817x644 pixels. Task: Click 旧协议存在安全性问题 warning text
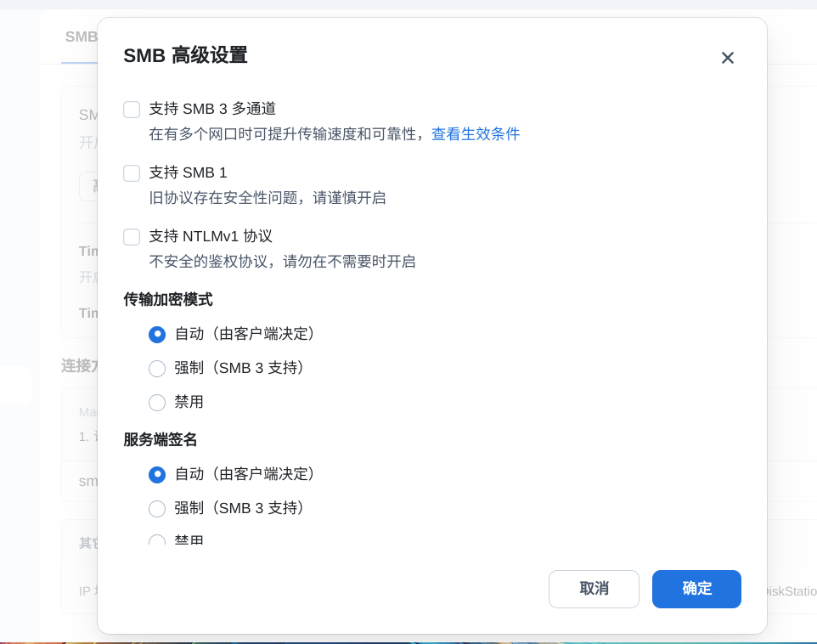(x=268, y=198)
